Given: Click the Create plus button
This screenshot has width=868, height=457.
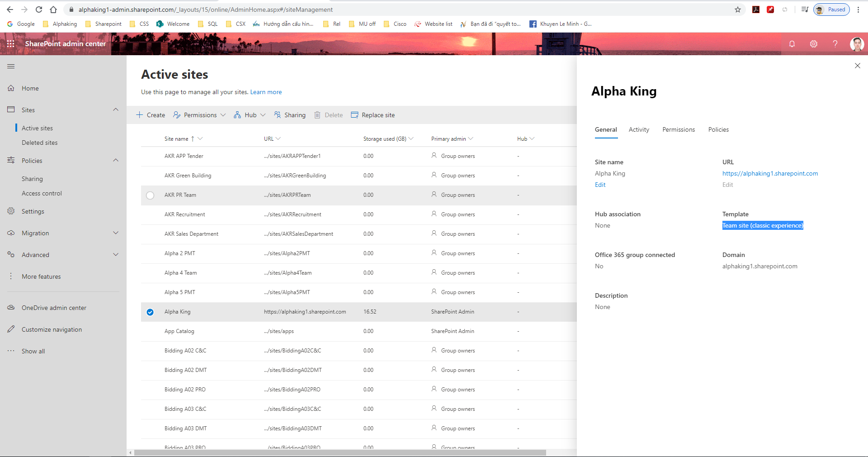Looking at the screenshot, I should point(151,115).
